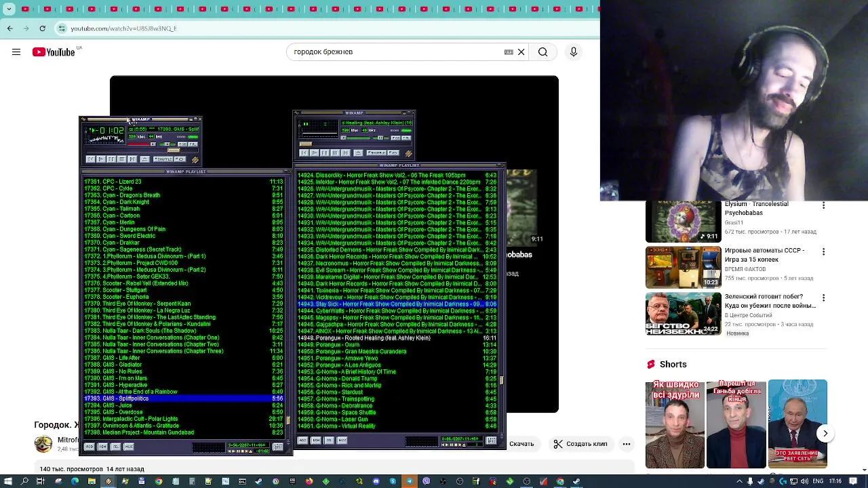This screenshot has height=488, width=868.
Task: Stop playback in right Winamp player
Action: (x=335, y=152)
